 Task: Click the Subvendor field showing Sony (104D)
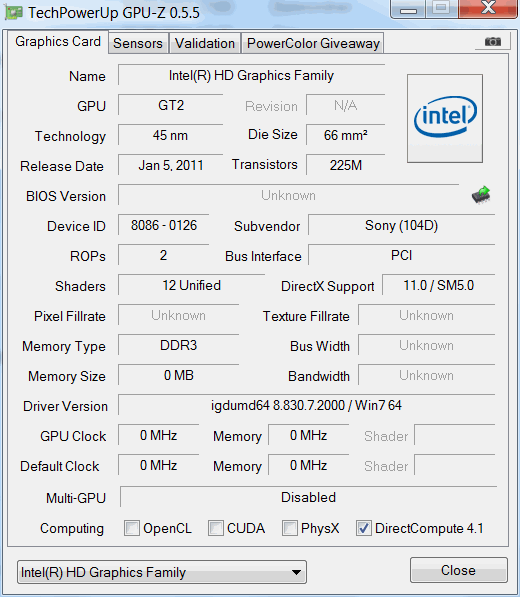tap(402, 225)
